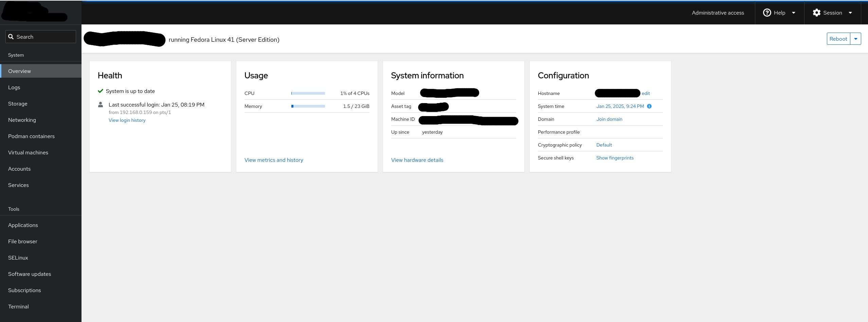Click Administrative access in top bar
The image size is (868, 322).
pyautogui.click(x=718, y=13)
